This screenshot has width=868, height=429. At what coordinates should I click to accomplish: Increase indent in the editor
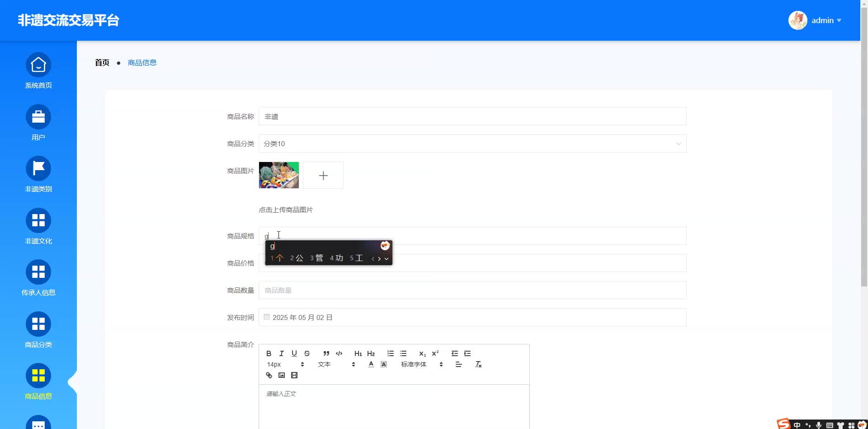click(467, 353)
